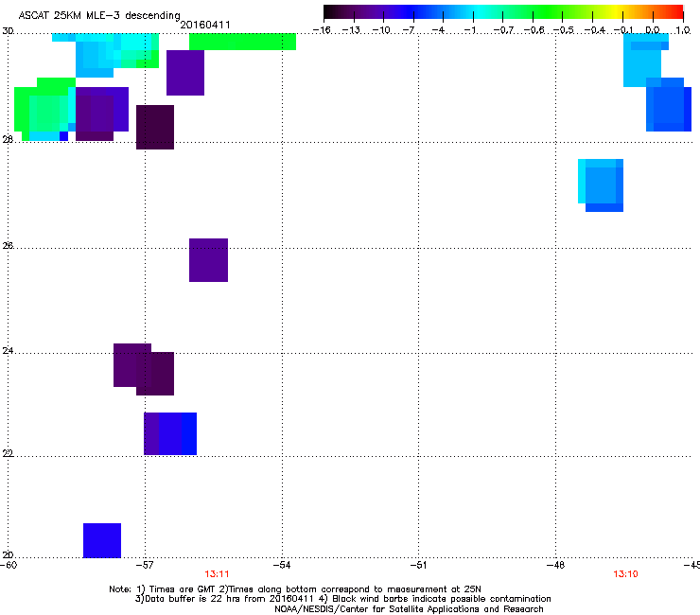Click the red time label 13:11
The width and height of the screenshot is (700, 615).
217,574
